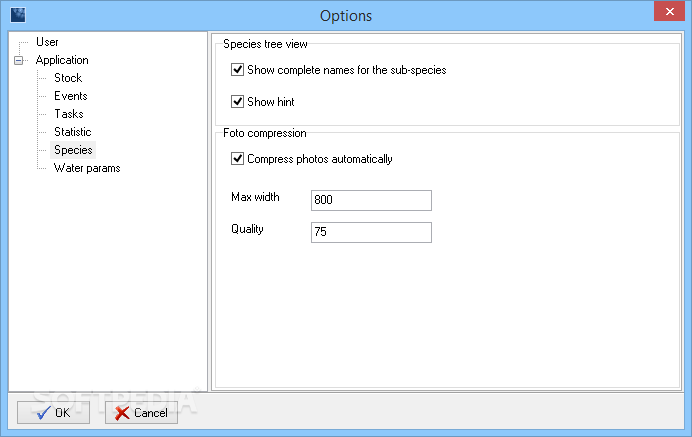692x437 pixels.
Task: Disable the Show hint checkbox
Action: (237, 102)
